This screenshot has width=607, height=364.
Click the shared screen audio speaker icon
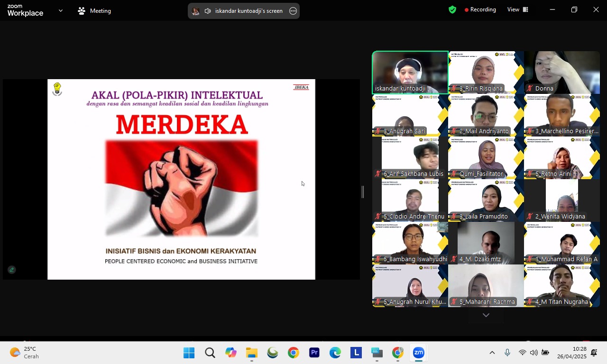click(x=208, y=11)
